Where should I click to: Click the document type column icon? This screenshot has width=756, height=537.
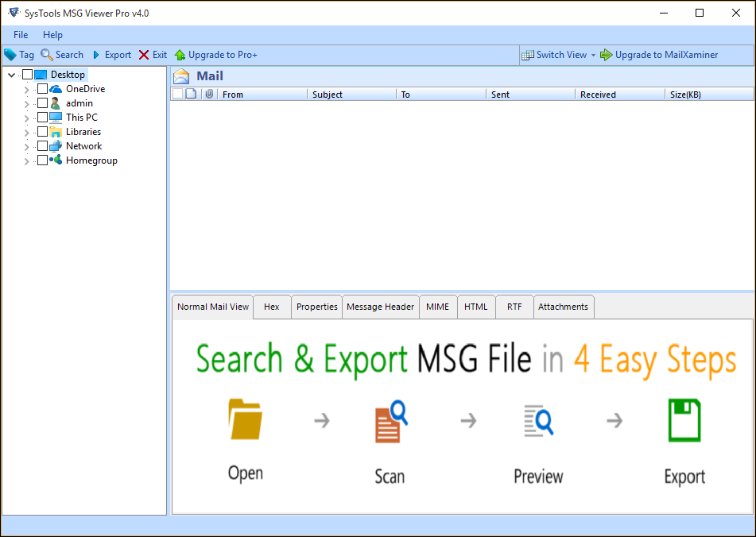[x=191, y=94]
